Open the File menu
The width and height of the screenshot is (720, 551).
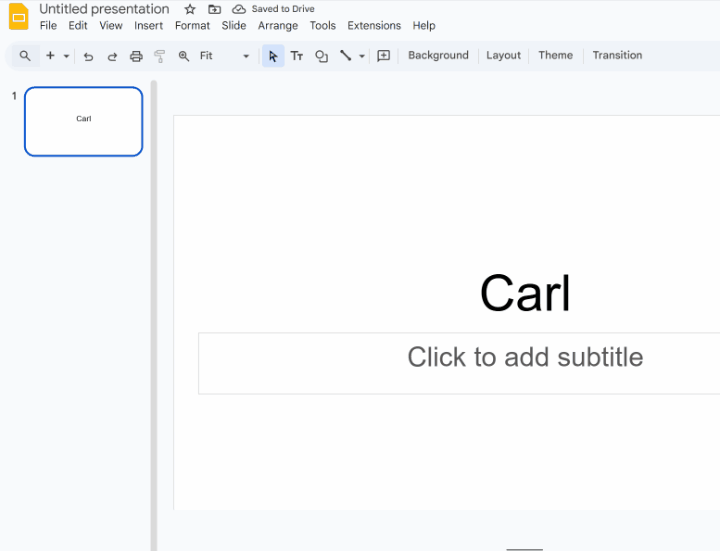pyautogui.click(x=48, y=26)
